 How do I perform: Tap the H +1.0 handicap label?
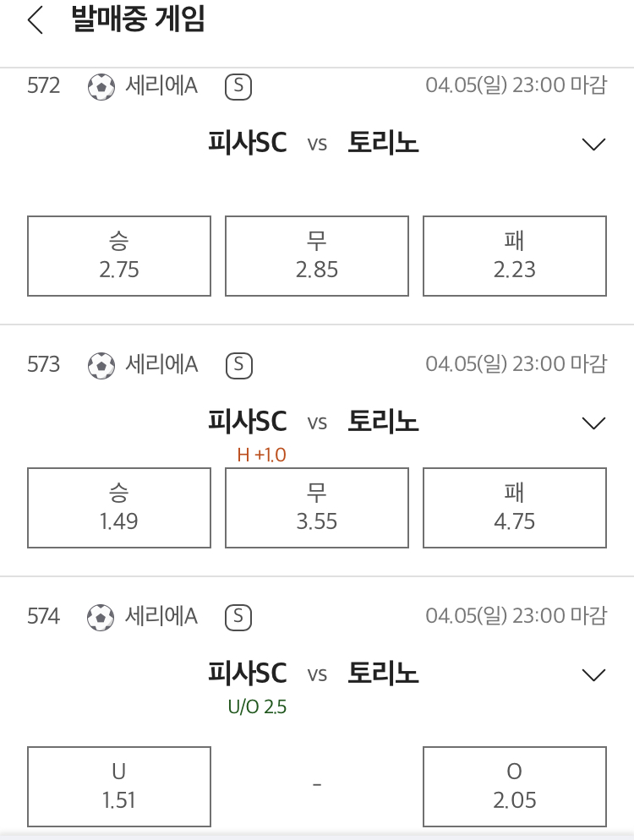(261, 455)
